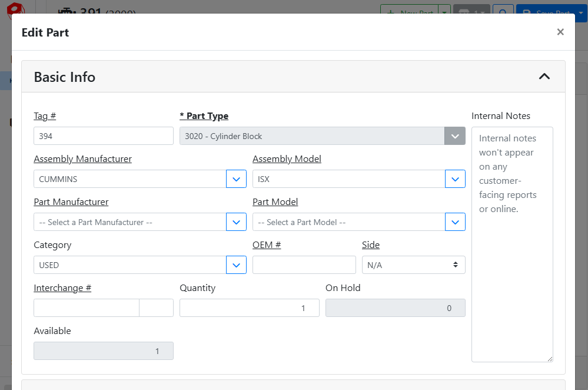Screen dimensions: 588x390
Task: Collapse the Basic Info section
Action: pyautogui.click(x=544, y=77)
